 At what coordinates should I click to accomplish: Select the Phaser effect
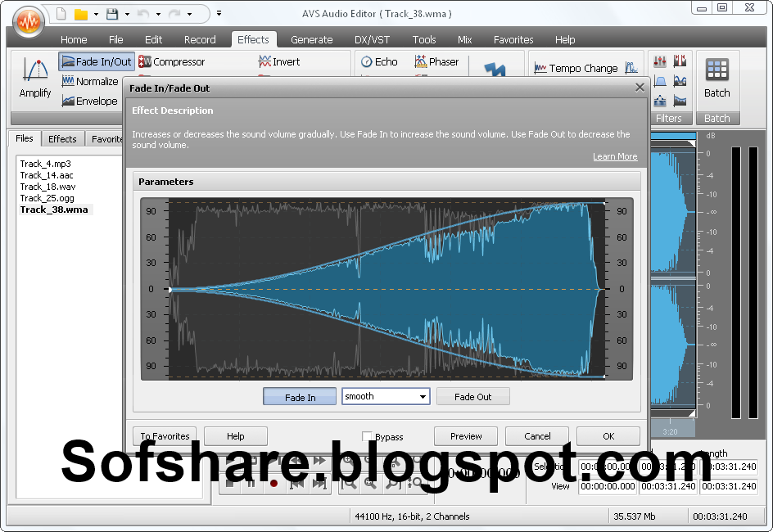[x=436, y=61]
